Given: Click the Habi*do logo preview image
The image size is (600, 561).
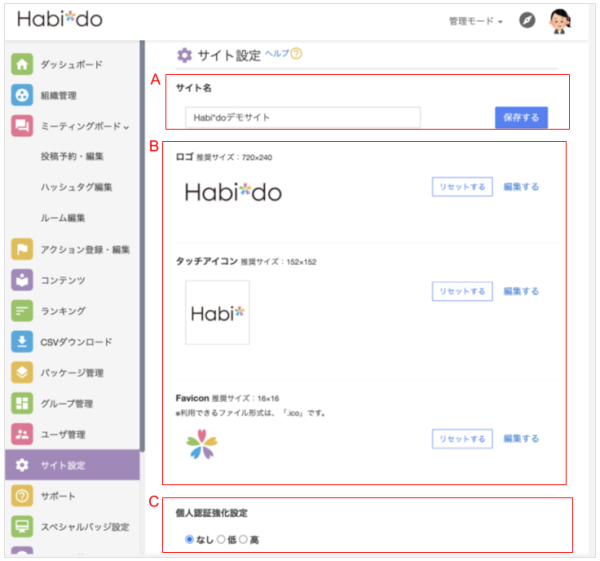Looking at the screenshot, I should tap(233, 192).
